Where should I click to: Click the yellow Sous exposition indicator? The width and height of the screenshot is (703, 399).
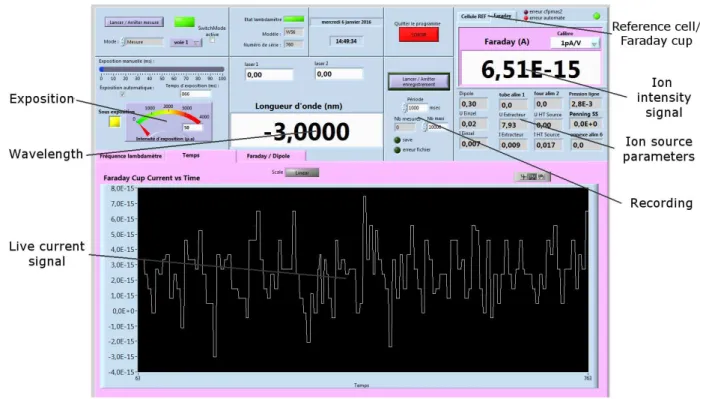(115, 121)
